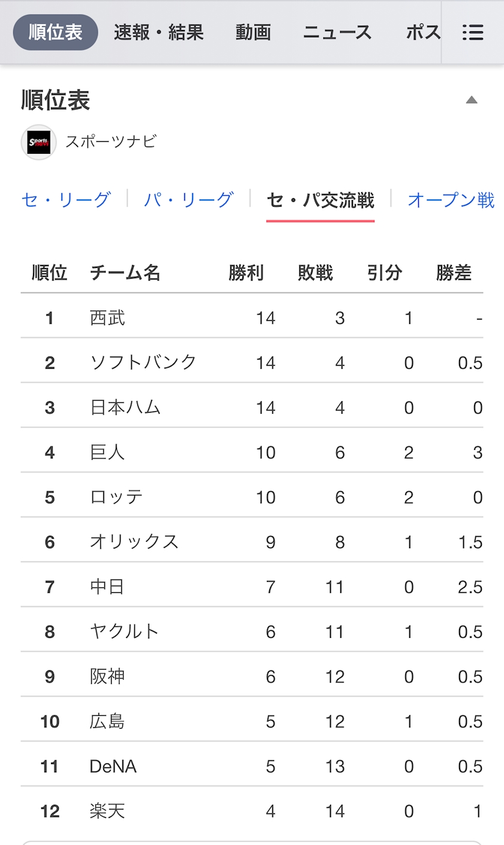This screenshot has height=845, width=504.
Task: Click the 楽天 team row
Action: 252,811
